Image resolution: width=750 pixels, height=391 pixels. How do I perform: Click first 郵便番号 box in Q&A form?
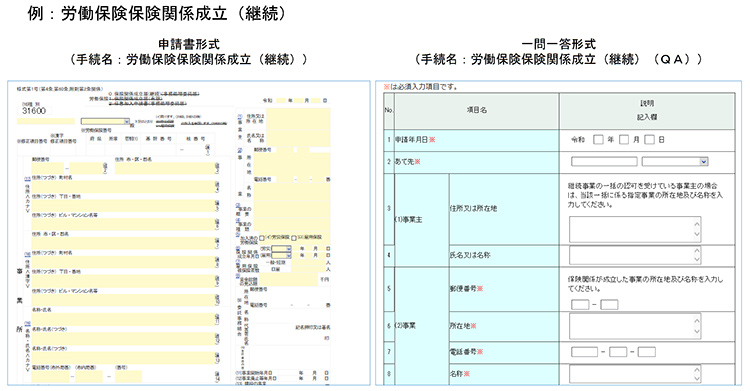click(x=580, y=304)
